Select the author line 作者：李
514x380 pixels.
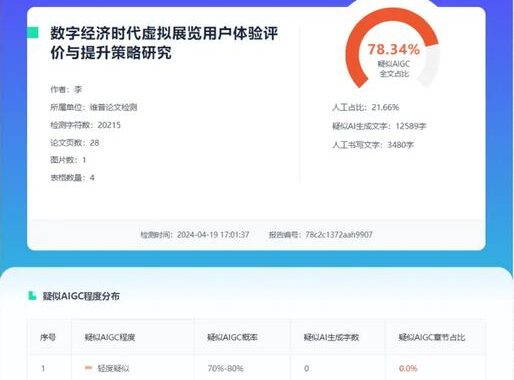66,89
